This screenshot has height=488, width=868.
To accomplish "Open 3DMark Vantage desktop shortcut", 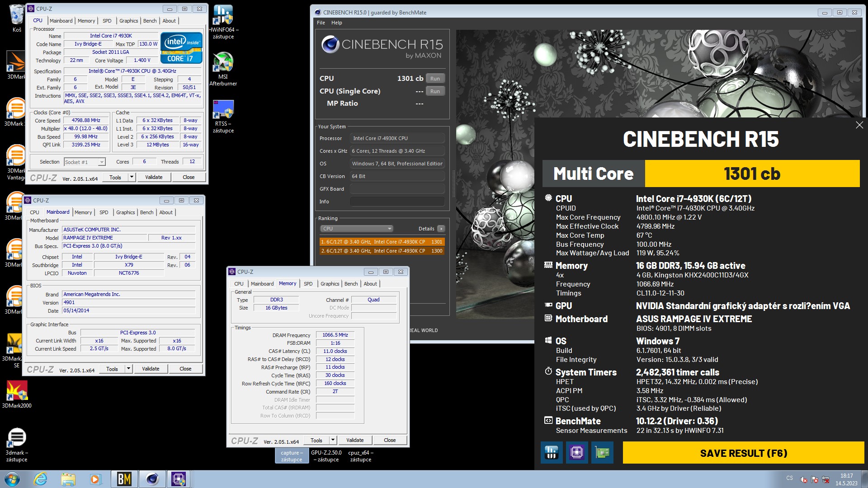I will click(16, 163).
